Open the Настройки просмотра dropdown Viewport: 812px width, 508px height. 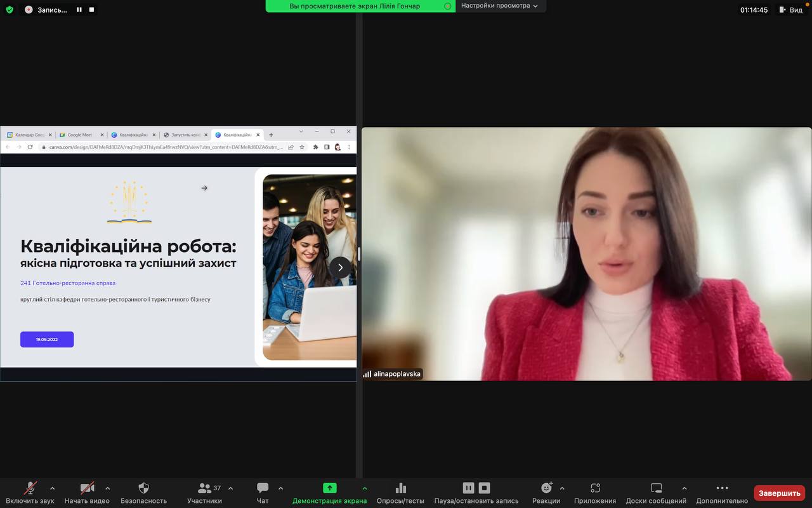point(499,6)
